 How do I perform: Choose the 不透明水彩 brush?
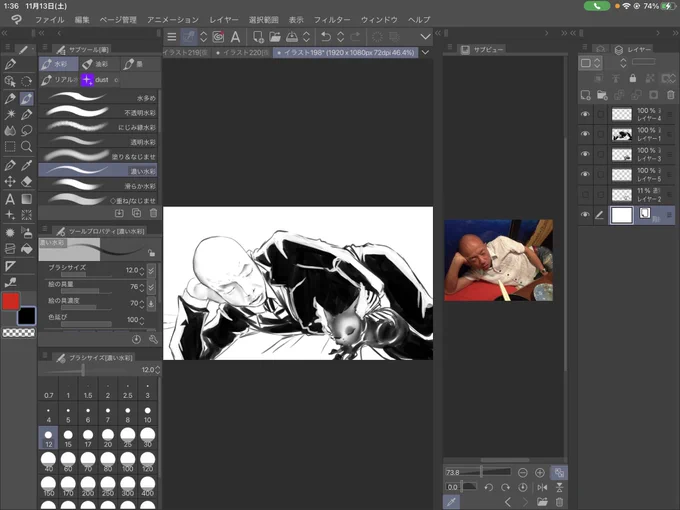click(98, 112)
